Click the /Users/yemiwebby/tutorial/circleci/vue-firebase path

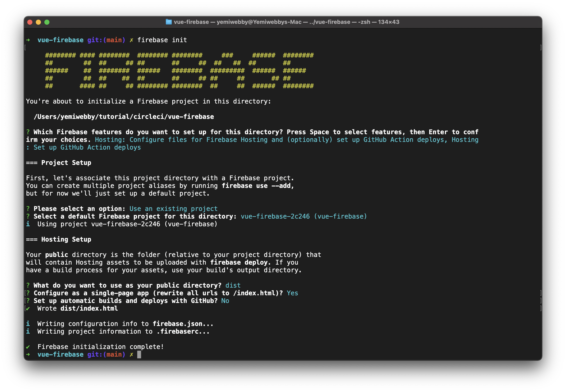(124, 117)
